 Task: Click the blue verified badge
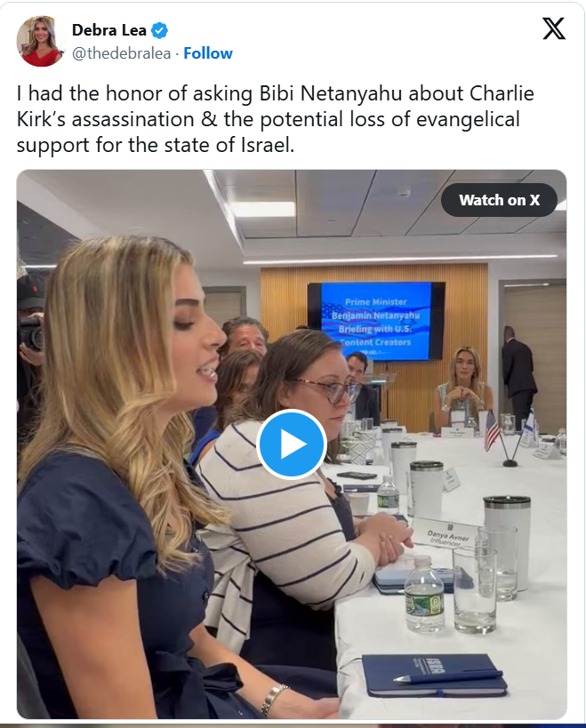point(160,30)
